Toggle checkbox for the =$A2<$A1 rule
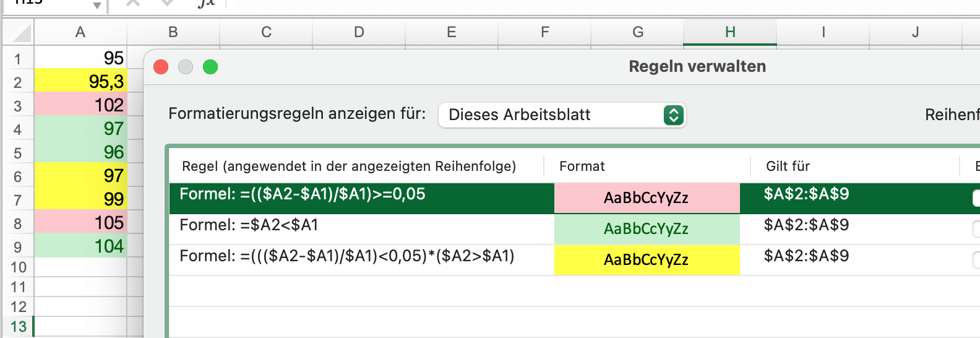This screenshot has height=338, width=980. coord(976,229)
